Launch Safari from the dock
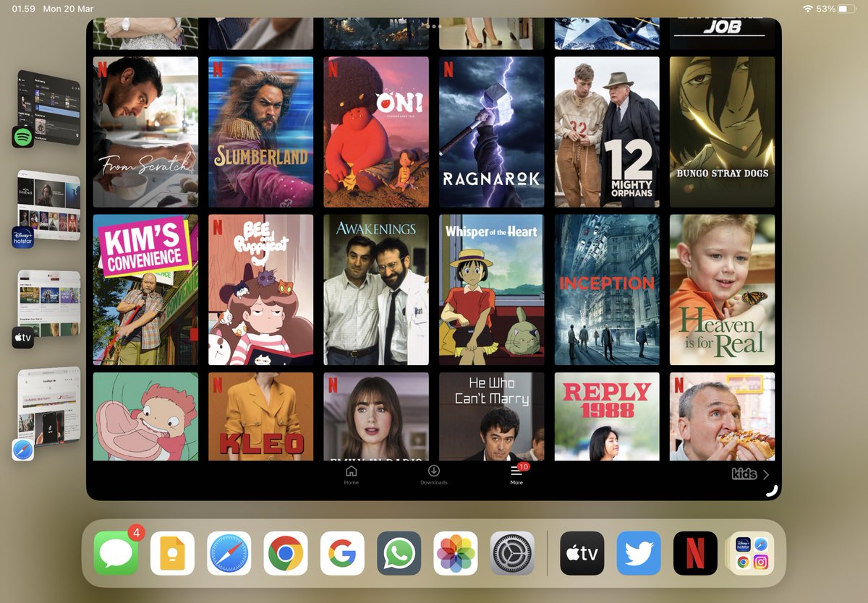This screenshot has width=868, height=603. click(x=229, y=553)
